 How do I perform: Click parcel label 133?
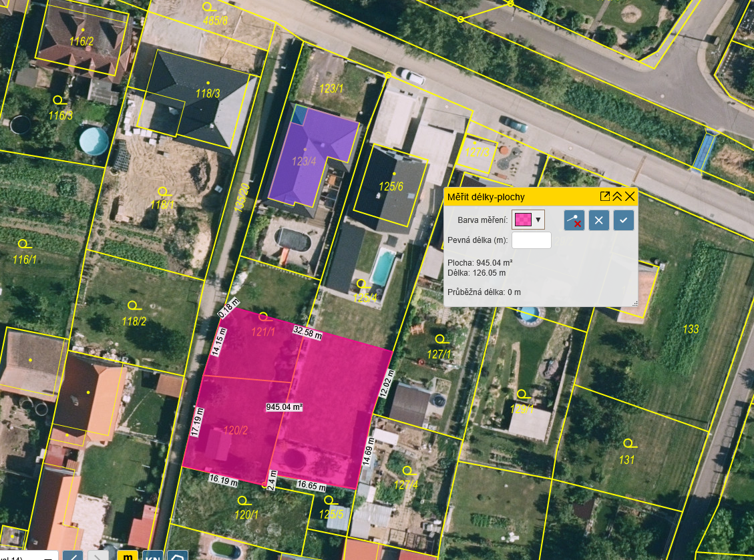[691, 329]
